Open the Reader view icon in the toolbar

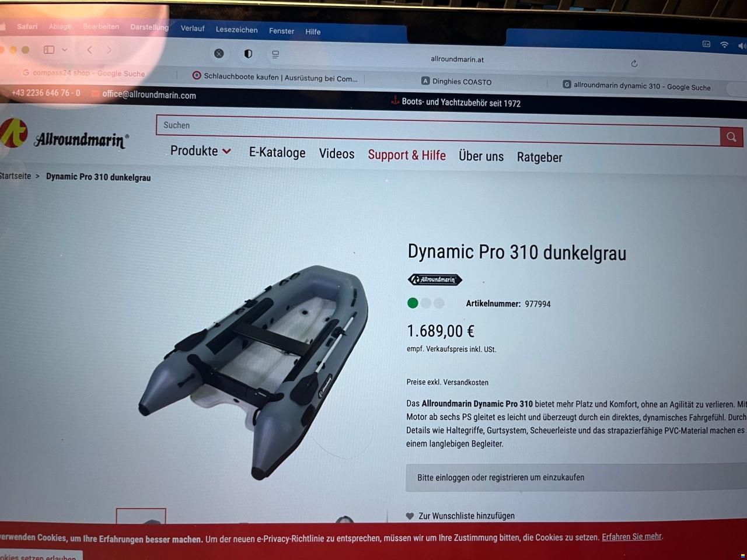(275, 54)
